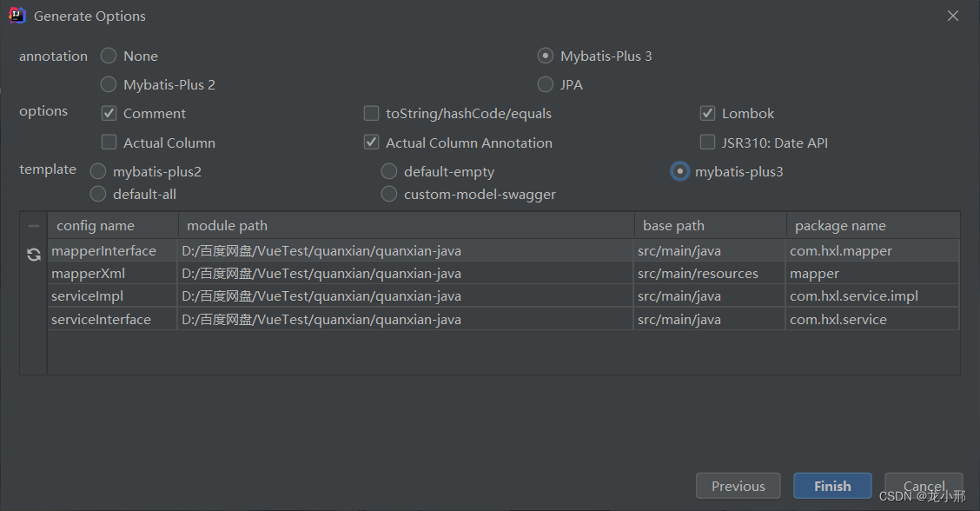Click the com.hxl.service package cell
980x511 pixels.
pos(872,319)
